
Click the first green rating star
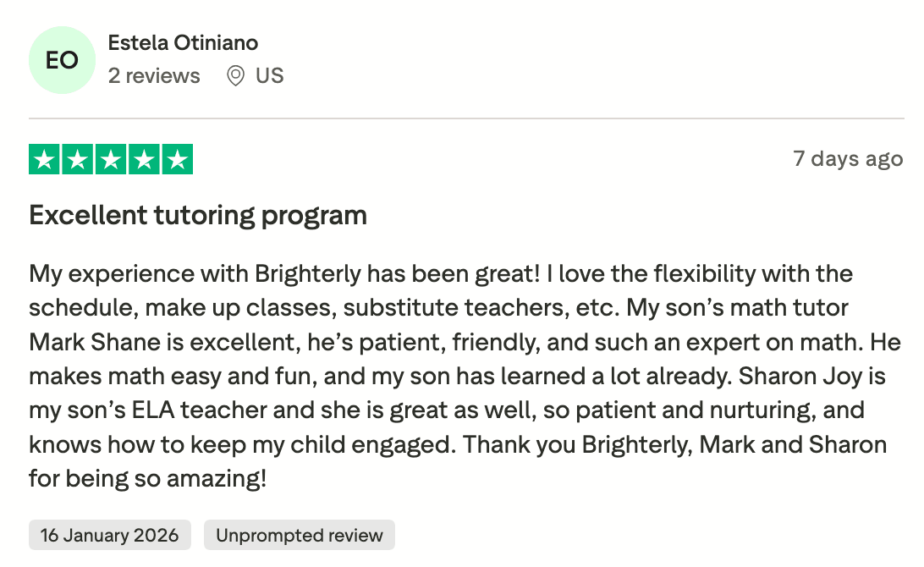tap(45, 160)
